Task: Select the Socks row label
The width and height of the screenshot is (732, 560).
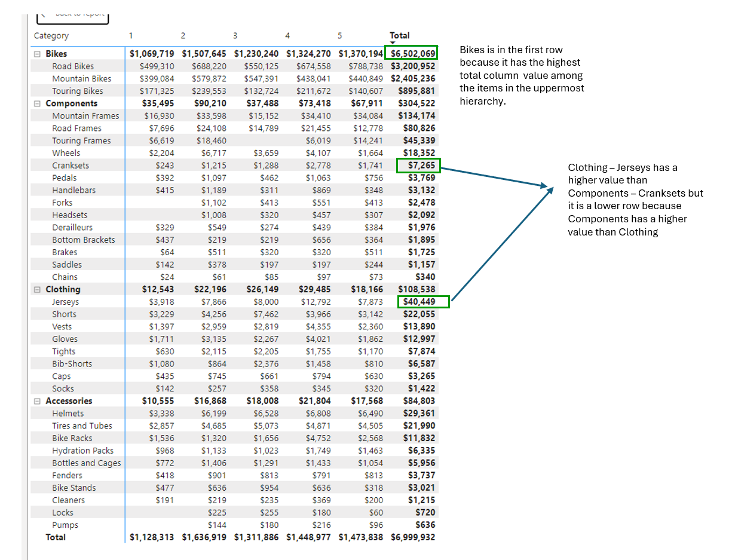Action: point(63,388)
